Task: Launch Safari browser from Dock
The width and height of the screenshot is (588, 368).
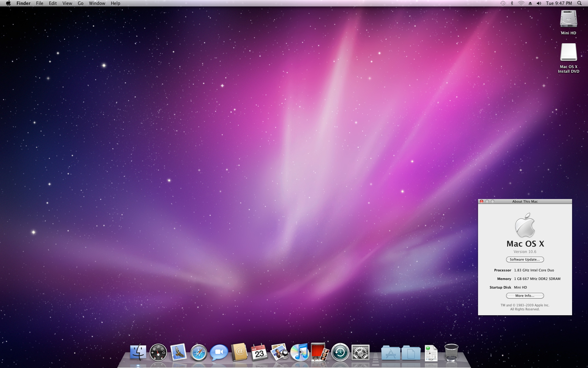Action: point(198,353)
